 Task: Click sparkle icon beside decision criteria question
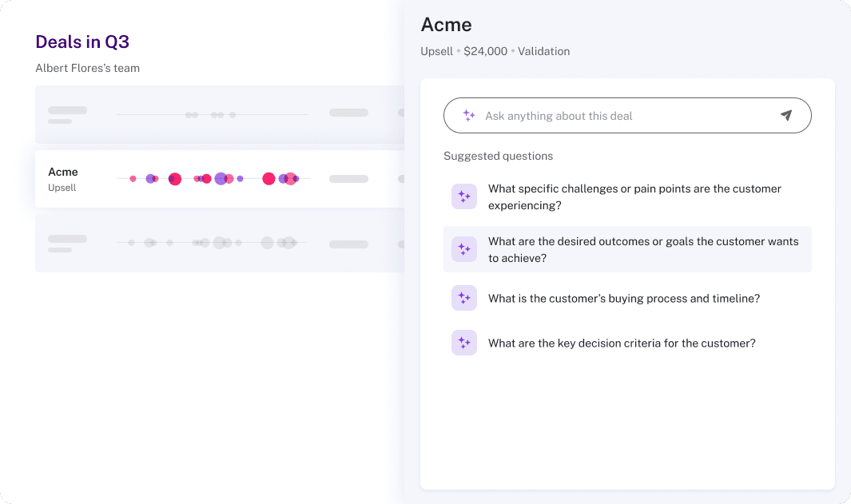point(464,343)
